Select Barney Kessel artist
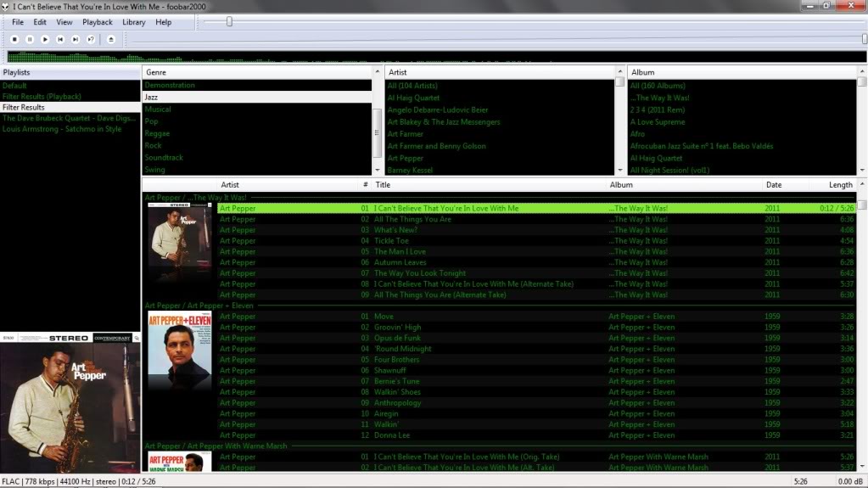 point(500,170)
